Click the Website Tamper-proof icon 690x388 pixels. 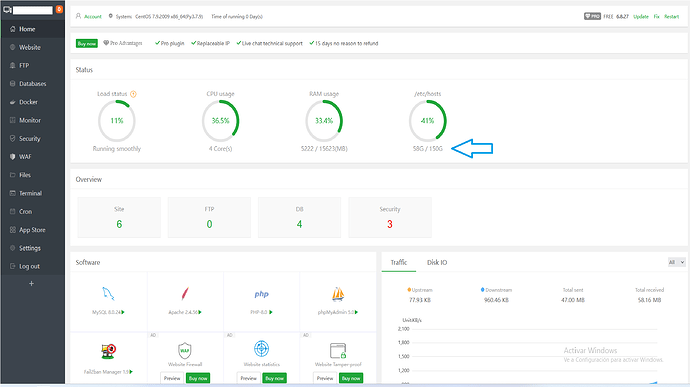point(338,351)
